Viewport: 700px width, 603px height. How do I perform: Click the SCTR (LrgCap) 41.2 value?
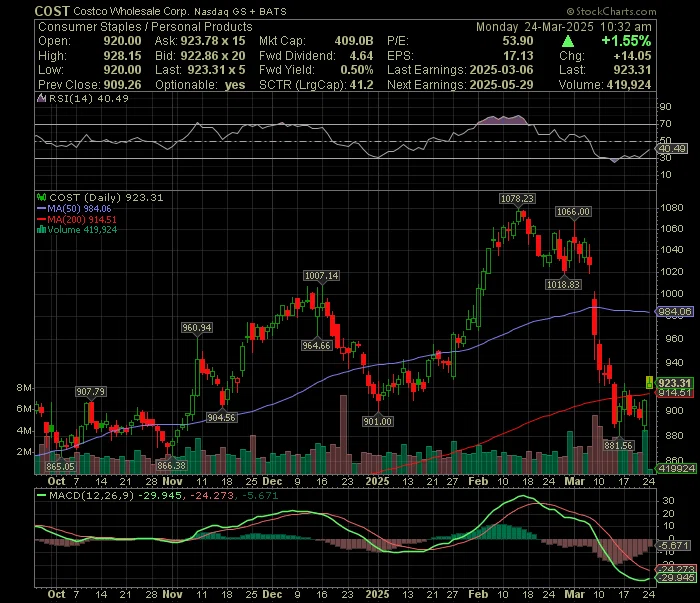362,85
